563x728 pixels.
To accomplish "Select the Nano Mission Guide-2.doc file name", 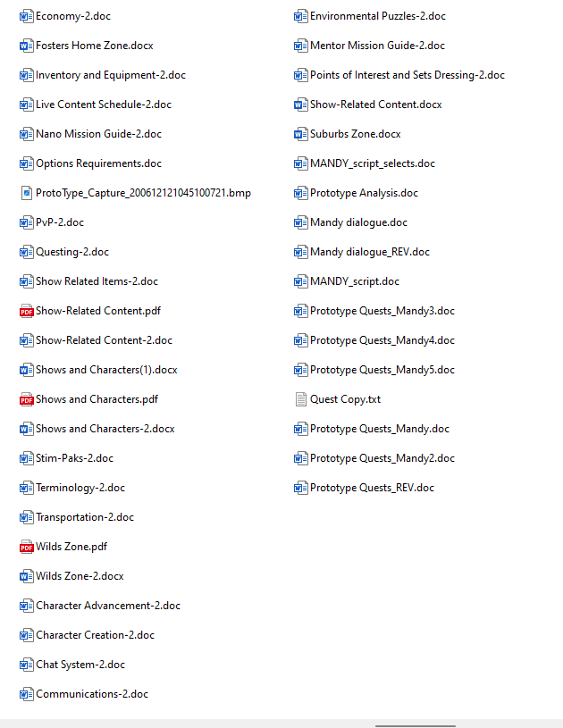I will click(99, 134).
